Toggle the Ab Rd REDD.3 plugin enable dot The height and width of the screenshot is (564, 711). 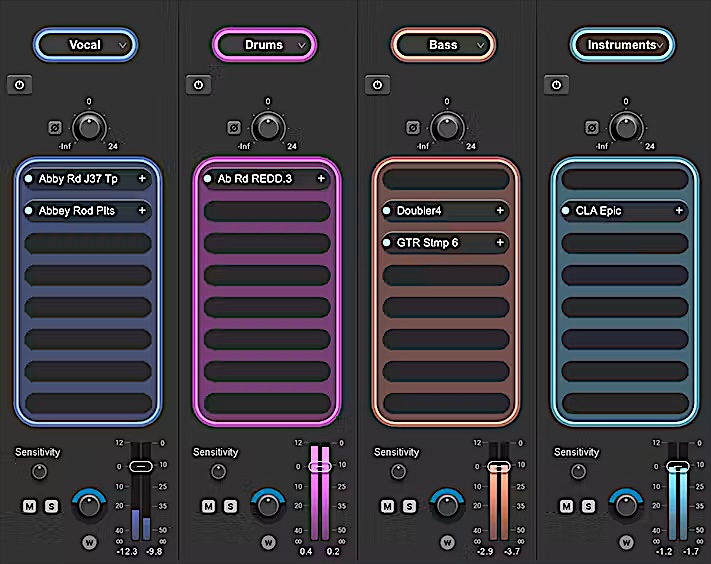[x=208, y=179]
